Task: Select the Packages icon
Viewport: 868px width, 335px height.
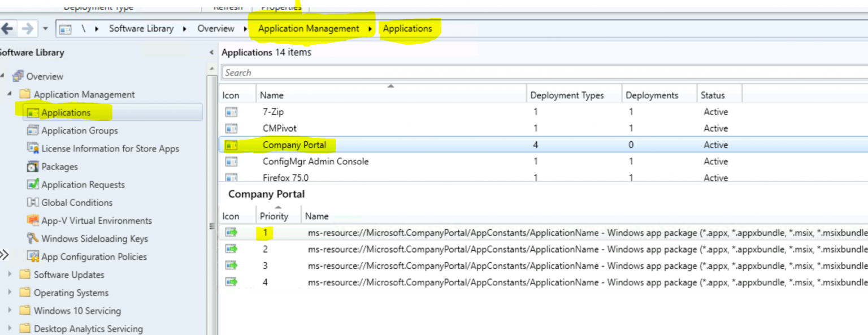Action: 33,167
